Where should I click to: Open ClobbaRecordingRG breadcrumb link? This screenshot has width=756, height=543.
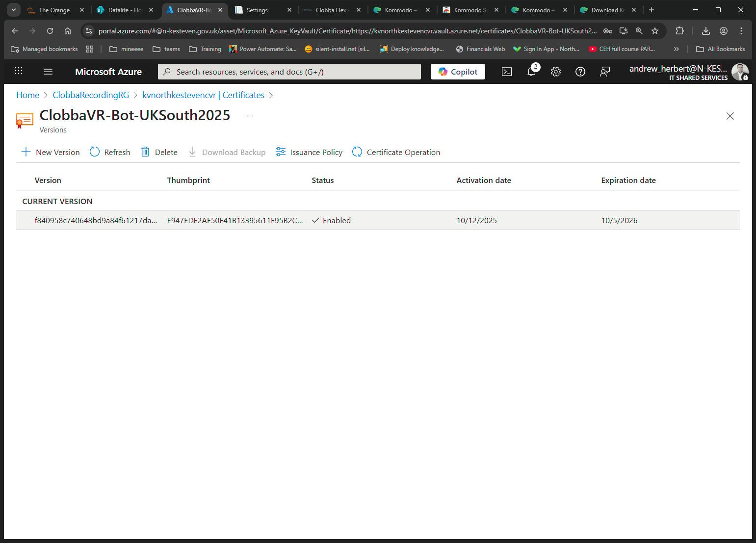click(x=91, y=95)
